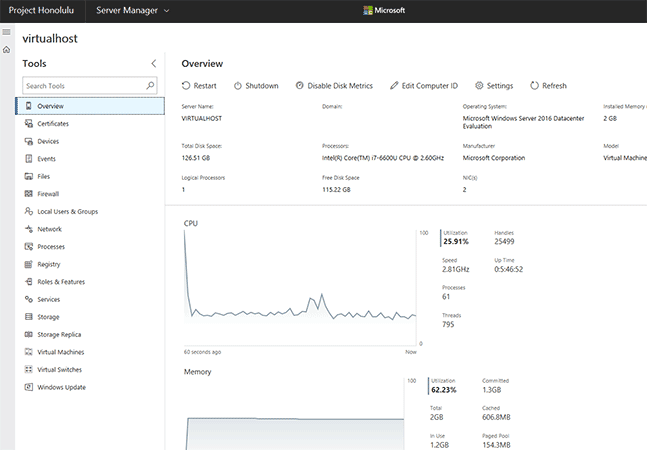Click the Registry icon

pyautogui.click(x=28, y=264)
